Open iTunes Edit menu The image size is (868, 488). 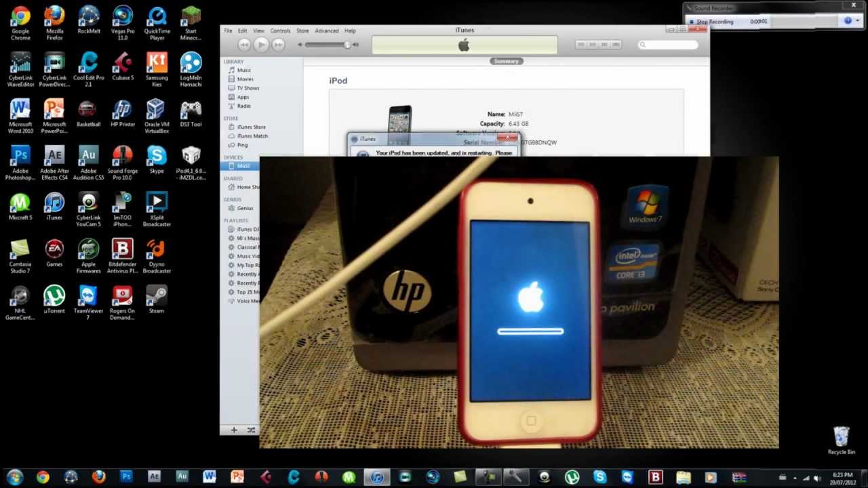(242, 30)
